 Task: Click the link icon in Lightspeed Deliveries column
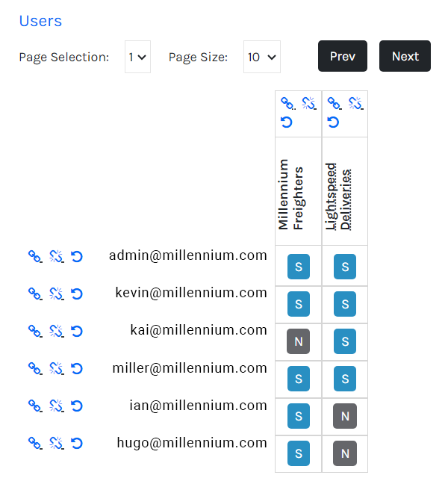click(x=335, y=103)
